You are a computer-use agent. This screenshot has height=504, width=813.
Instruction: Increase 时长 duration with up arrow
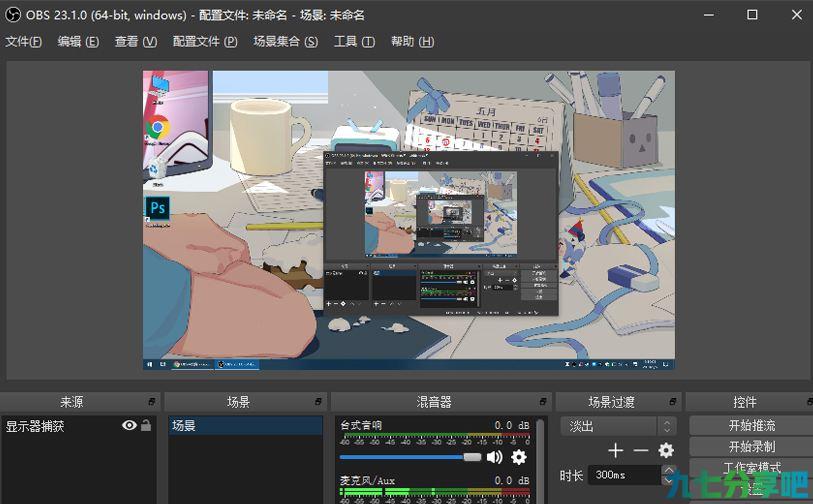pyautogui.click(x=668, y=470)
